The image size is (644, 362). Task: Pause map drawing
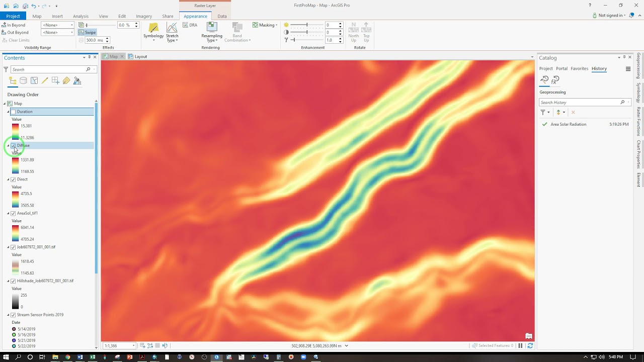pyautogui.click(x=520, y=345)
